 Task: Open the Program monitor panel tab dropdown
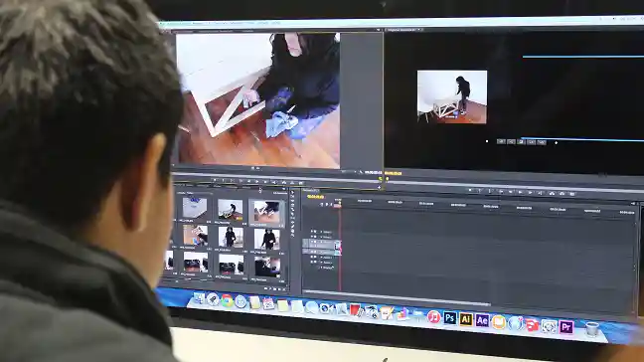click(420, 30)
